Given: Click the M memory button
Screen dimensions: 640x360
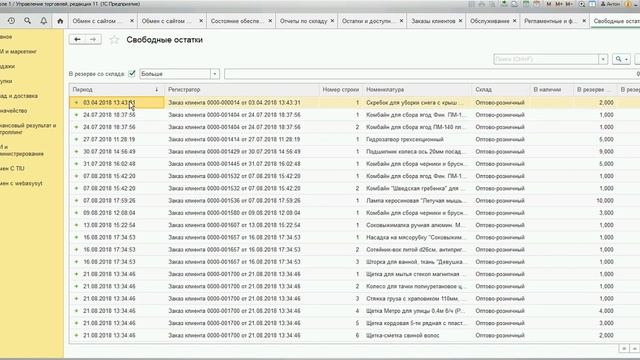Looking at the screenshot, I should point(549,4).
